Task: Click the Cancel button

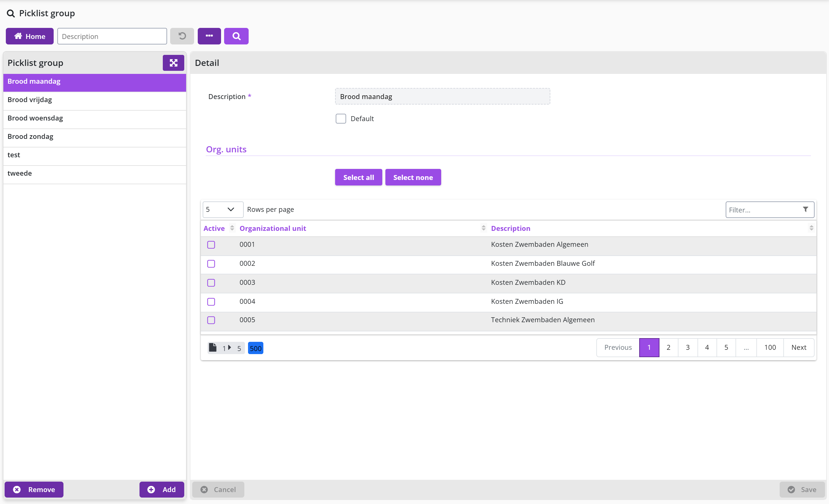Action: pyautogui.click(x=218, y=489)
